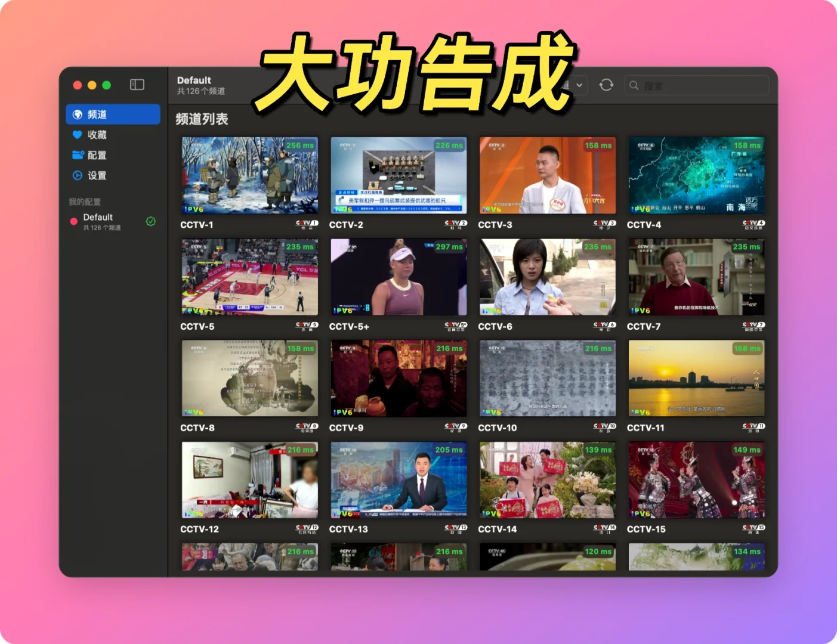Select the 频道 globe icon in sidebar
This screenshot has height=644, width=837.
click(x=77, y=114)
